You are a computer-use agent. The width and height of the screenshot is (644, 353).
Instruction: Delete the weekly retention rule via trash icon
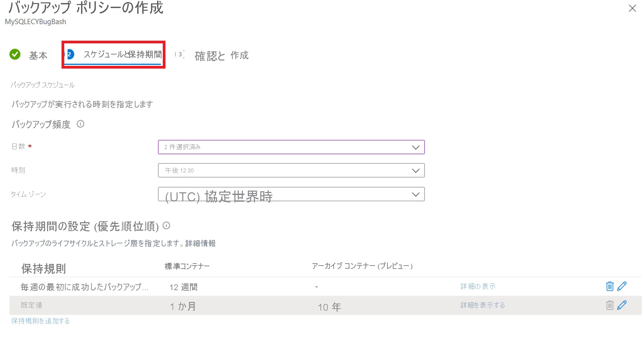pyautogui.click(x=610, y=286)
